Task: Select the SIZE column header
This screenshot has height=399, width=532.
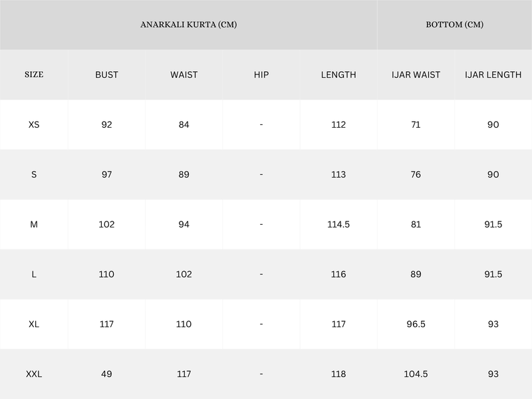Action: (34, 74)
